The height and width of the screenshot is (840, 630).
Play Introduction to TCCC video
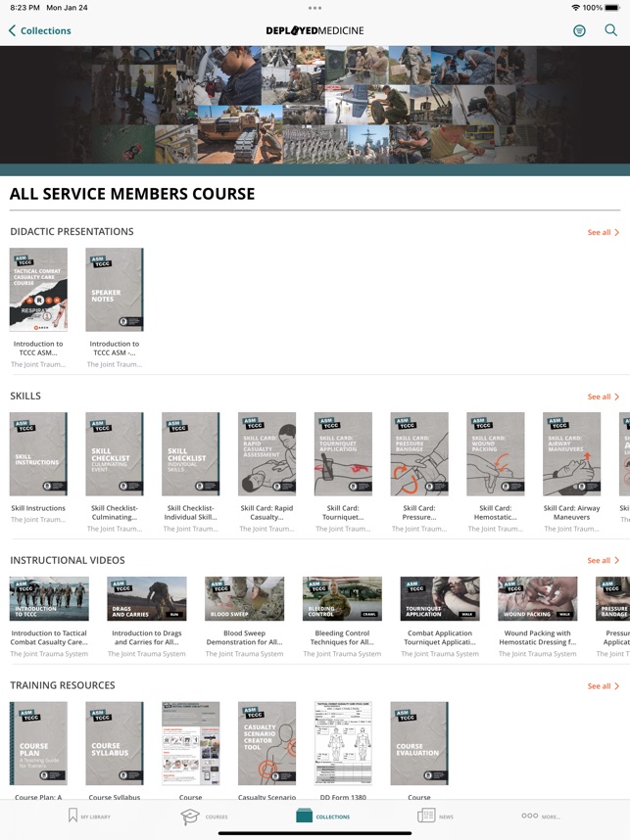click(49, 598)
